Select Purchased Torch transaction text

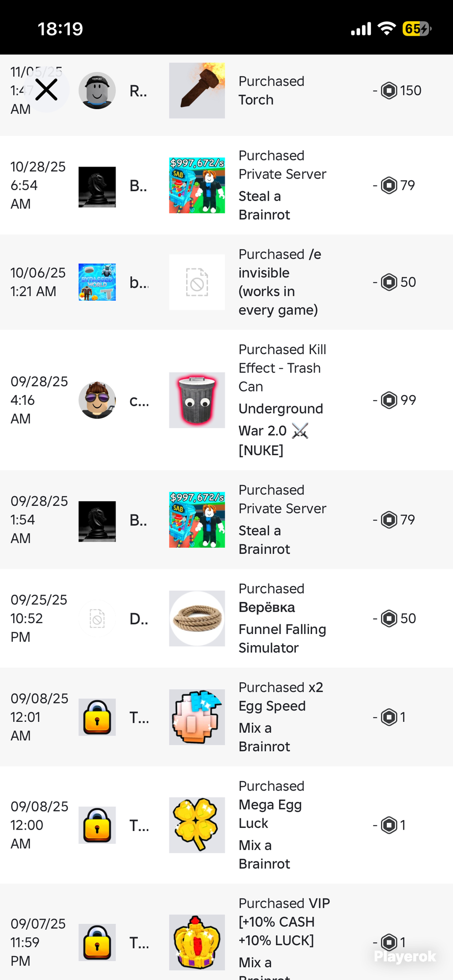[x=272, y=91]
